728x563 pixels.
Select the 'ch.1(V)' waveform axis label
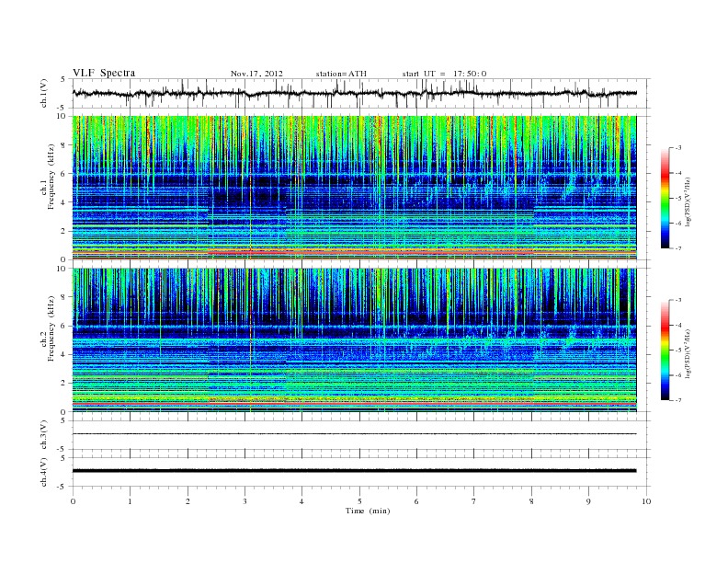coord(44,93)
